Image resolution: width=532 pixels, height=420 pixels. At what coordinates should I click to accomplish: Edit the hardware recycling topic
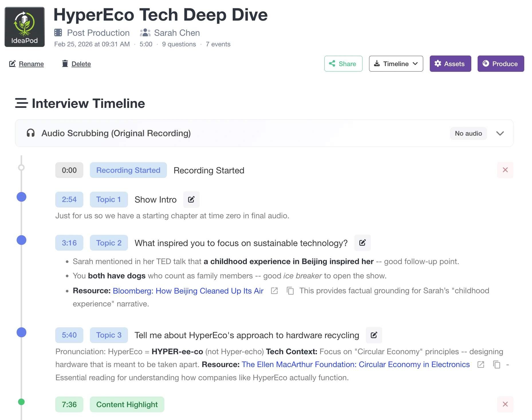(374, 335)
